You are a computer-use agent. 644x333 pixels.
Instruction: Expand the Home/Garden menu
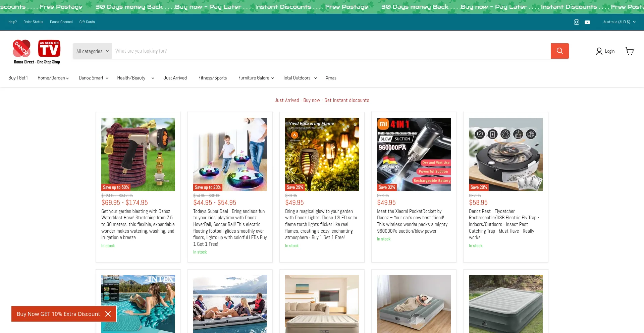(x=53, y=78)
